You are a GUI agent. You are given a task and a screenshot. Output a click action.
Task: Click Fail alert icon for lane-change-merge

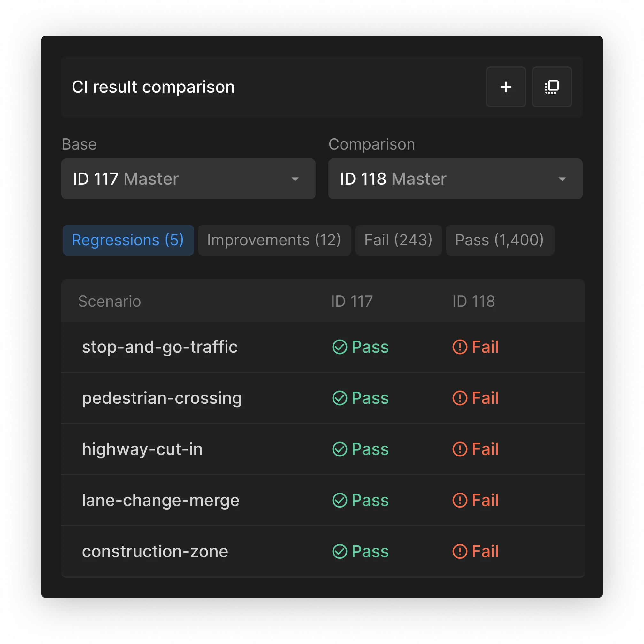tap(460, 500)
